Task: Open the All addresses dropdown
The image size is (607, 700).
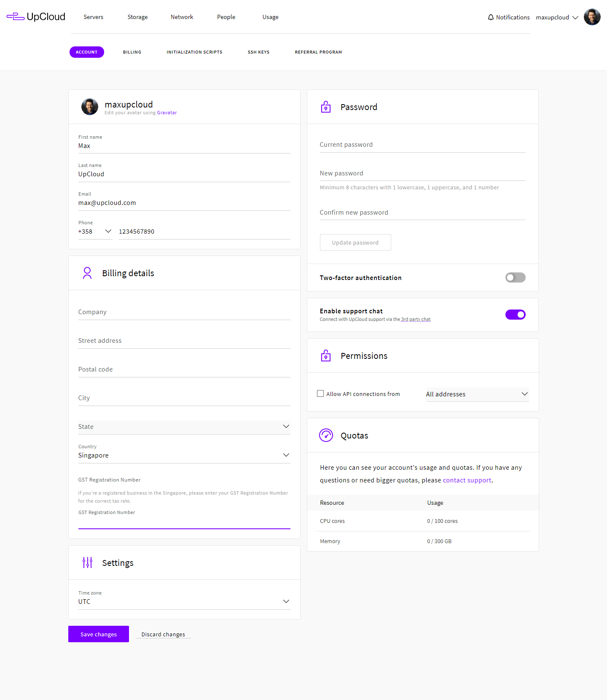Action: click(x=477, y=394)
